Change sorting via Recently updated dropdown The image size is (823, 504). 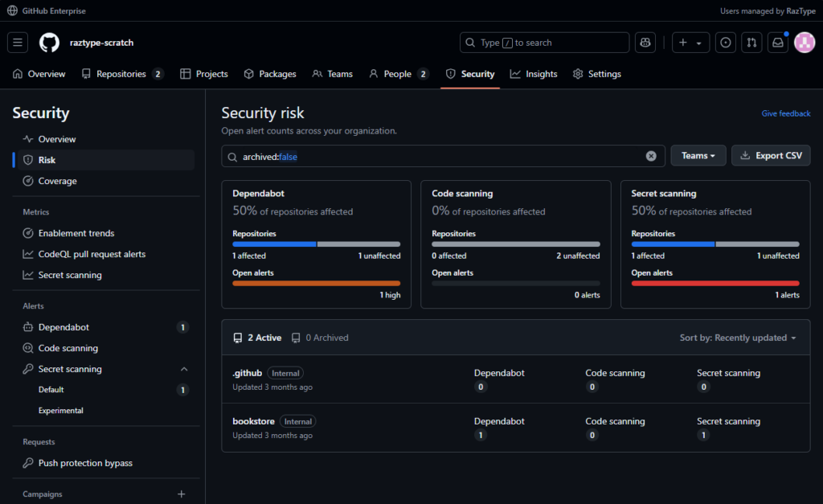click(737, 338)
